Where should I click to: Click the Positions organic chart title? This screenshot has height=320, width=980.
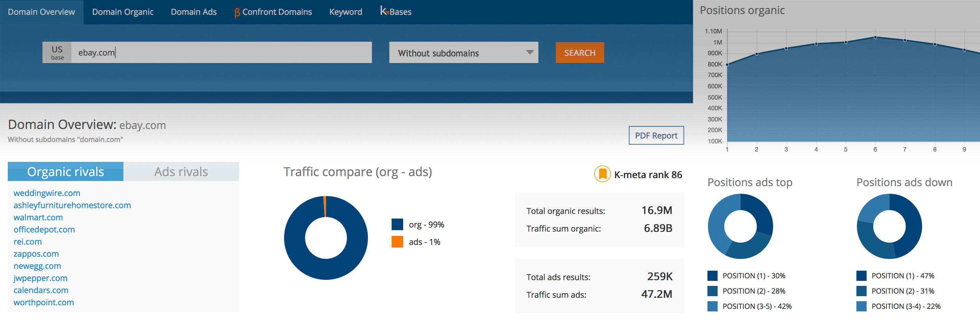click(742, 10)
